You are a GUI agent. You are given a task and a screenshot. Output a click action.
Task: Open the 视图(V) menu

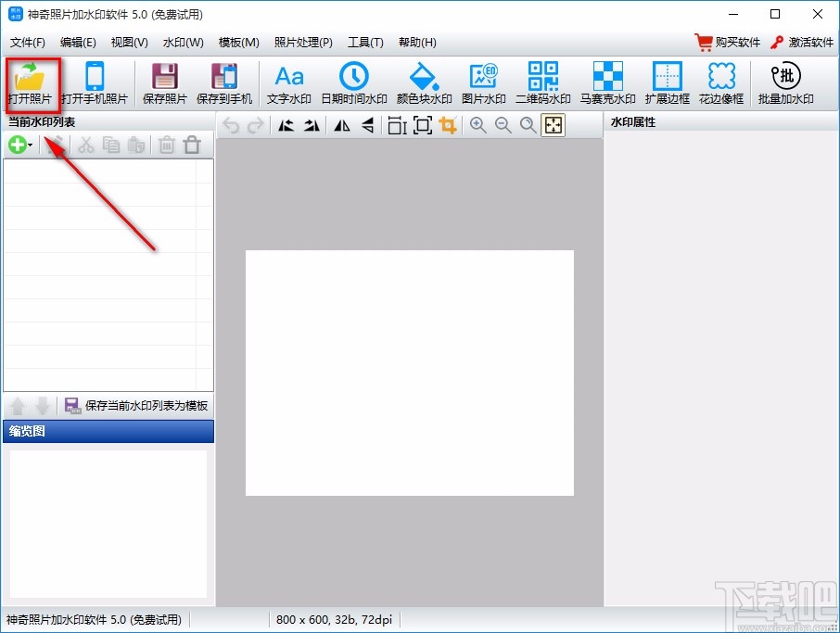tap(129, 43)
